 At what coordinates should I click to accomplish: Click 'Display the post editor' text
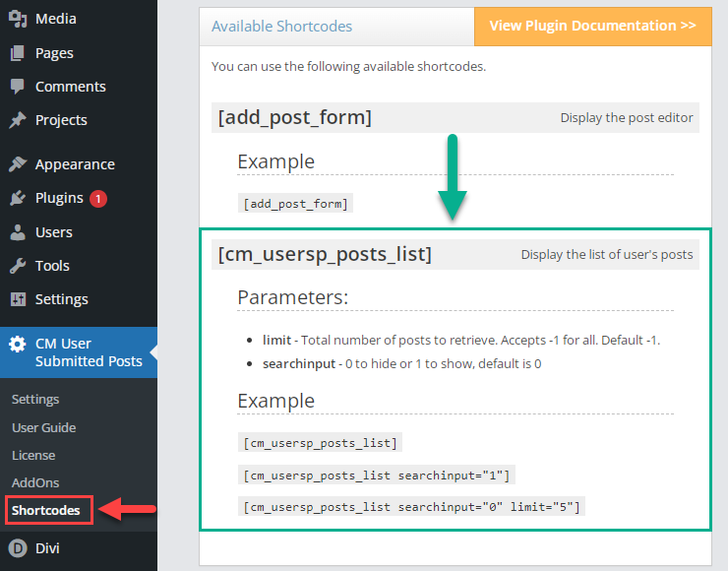coord(627,118)
